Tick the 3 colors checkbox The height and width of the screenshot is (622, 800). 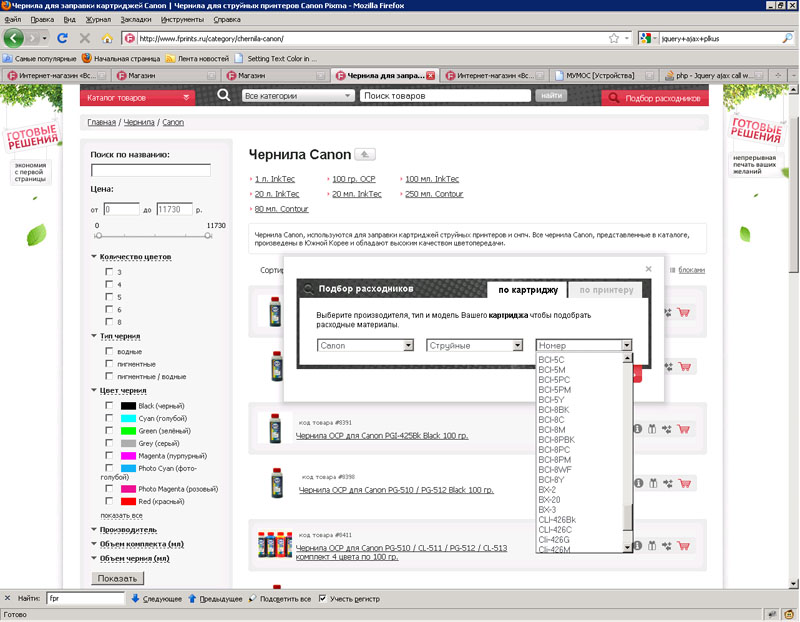click(x=109, y=271)
